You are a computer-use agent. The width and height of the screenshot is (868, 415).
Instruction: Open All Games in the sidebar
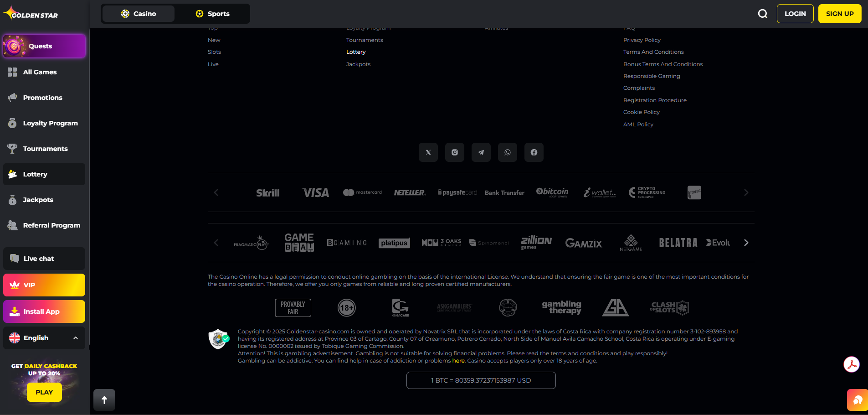tap(44, 72)
